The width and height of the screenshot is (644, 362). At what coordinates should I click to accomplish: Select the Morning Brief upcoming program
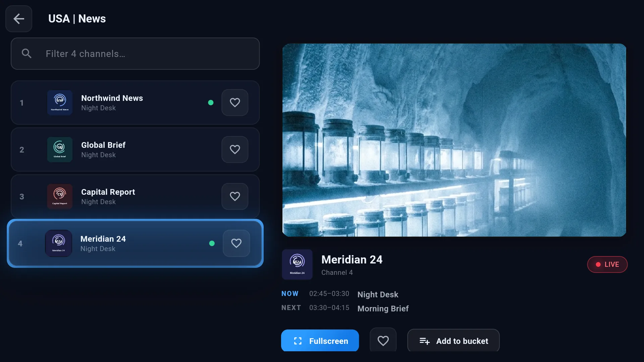point(383,309)
